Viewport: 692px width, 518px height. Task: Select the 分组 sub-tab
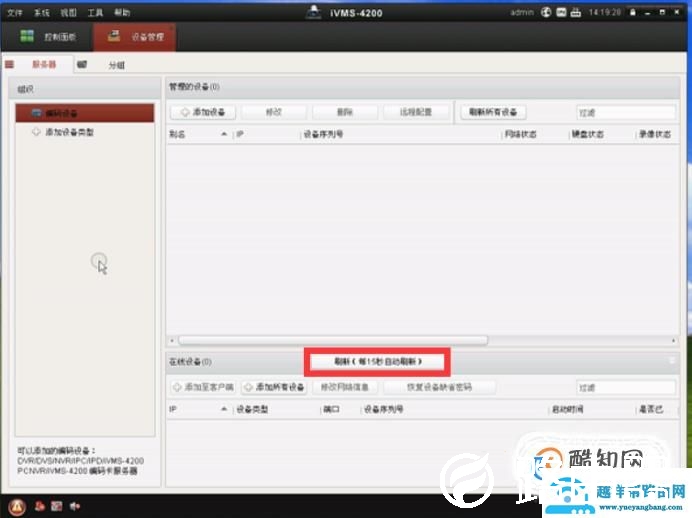[x=117, y=65]
